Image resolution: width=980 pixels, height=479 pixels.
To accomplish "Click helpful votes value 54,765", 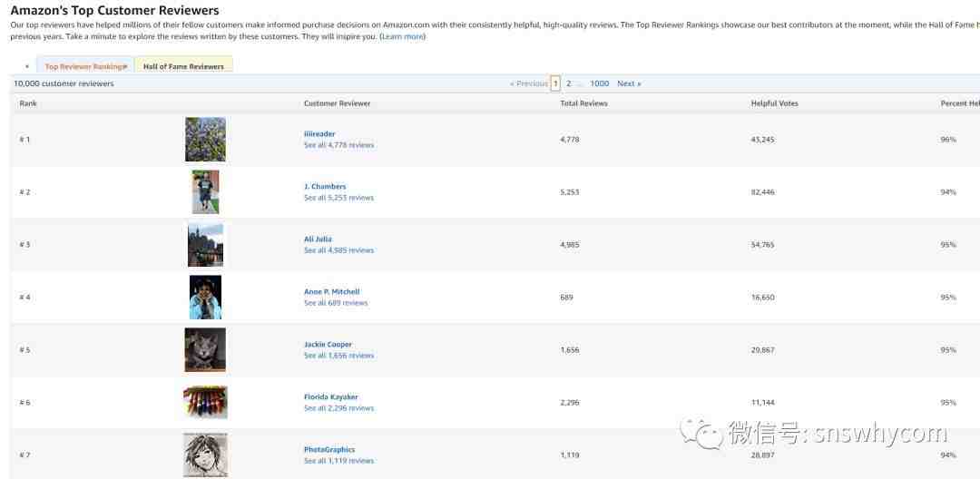I will [x=762, y=245].
